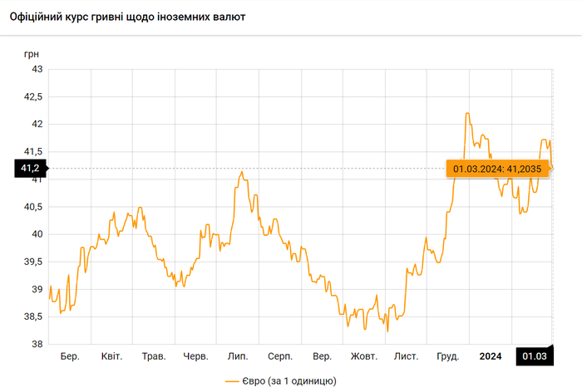
Task: Select the Жовт. month label
Action: [x=364, y=356]
